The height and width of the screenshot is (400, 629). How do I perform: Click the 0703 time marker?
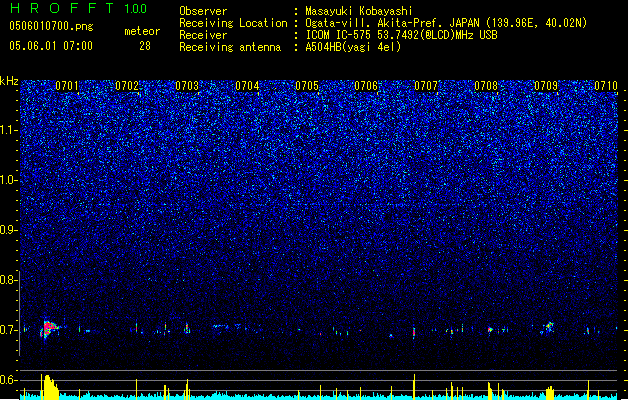(187, 86)
